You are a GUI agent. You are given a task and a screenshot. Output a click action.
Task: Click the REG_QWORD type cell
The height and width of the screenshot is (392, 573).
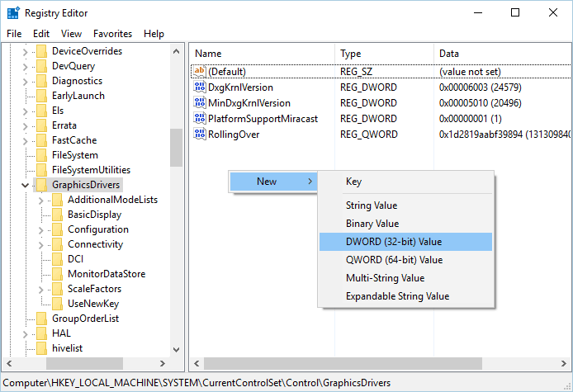coord(369,135)
